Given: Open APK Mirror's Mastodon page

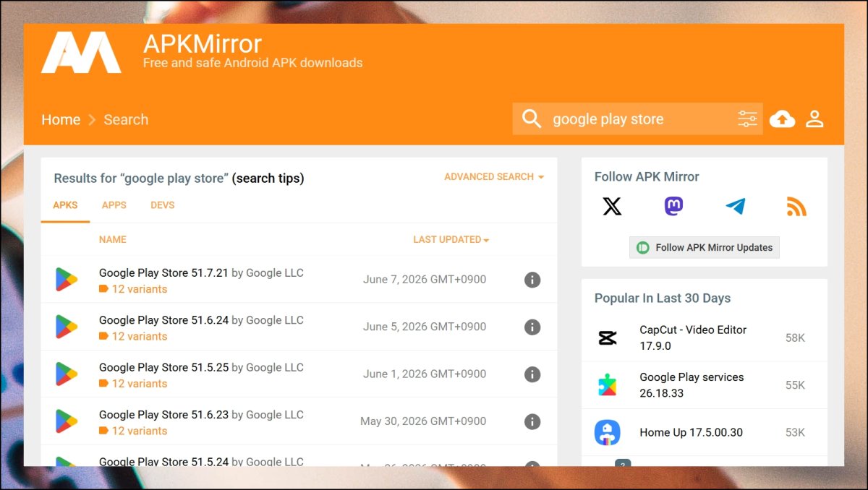Looking at the screenshot, I should point(673,207).
